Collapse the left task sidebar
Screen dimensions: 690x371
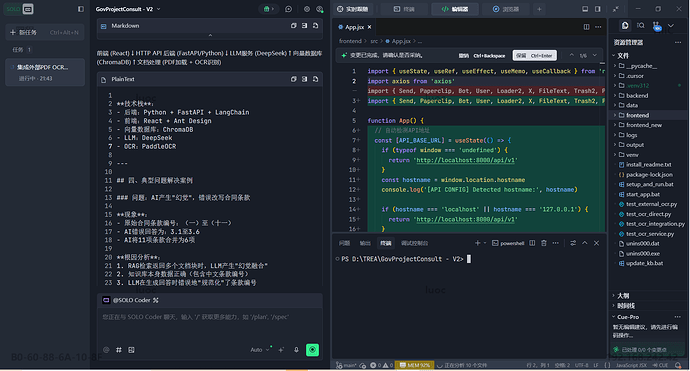(x=81, y=9)
